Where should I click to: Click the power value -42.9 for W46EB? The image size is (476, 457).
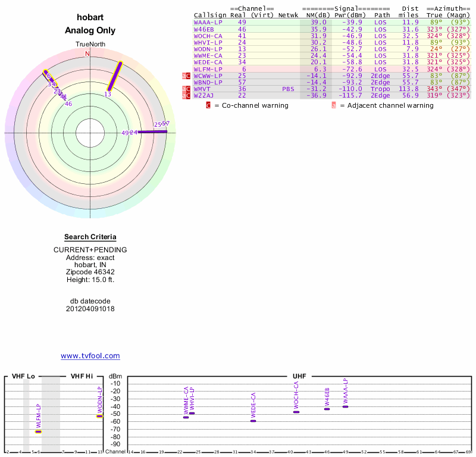coord(352,29)
